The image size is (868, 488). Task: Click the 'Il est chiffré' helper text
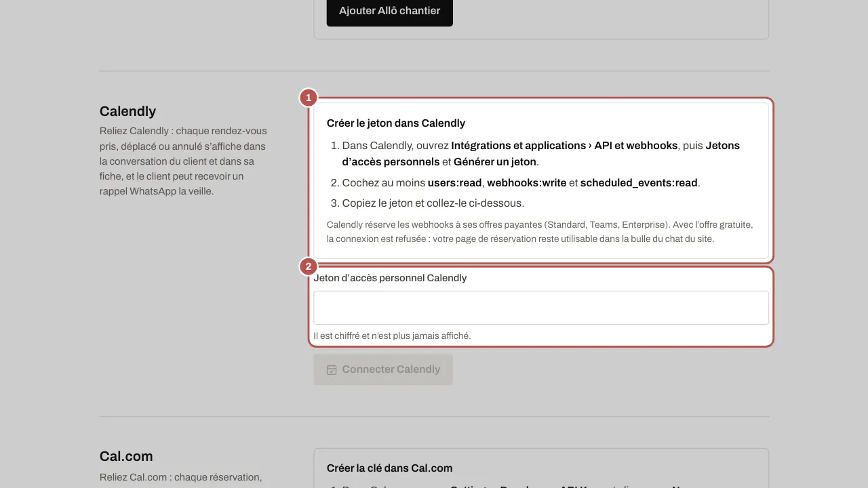coord(392,335)
